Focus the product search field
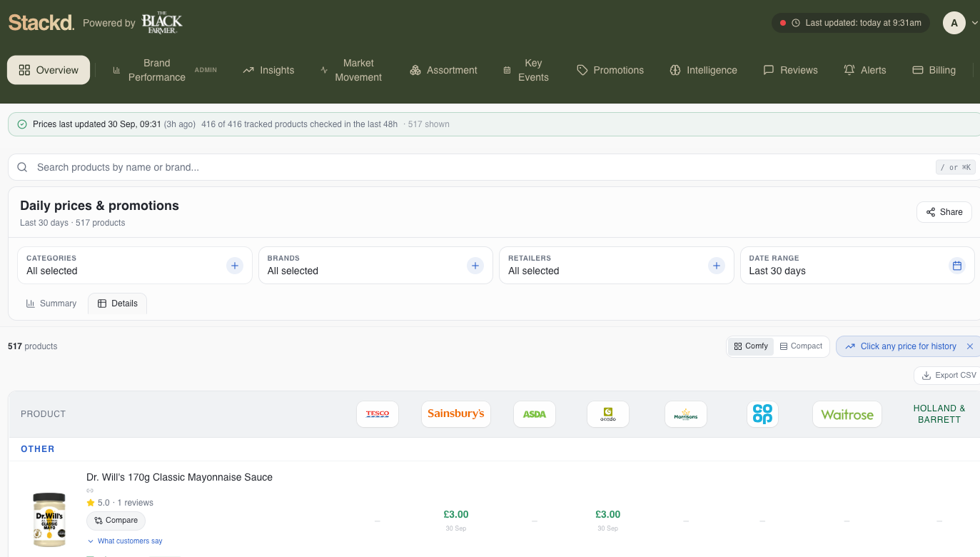The width and height of the screenshot is (980, 557). (x=492, y=167)
